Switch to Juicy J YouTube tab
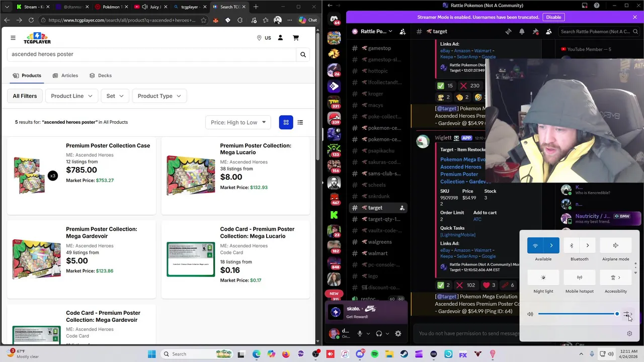Viewport: 644px width, 362px height. point(151,7)
